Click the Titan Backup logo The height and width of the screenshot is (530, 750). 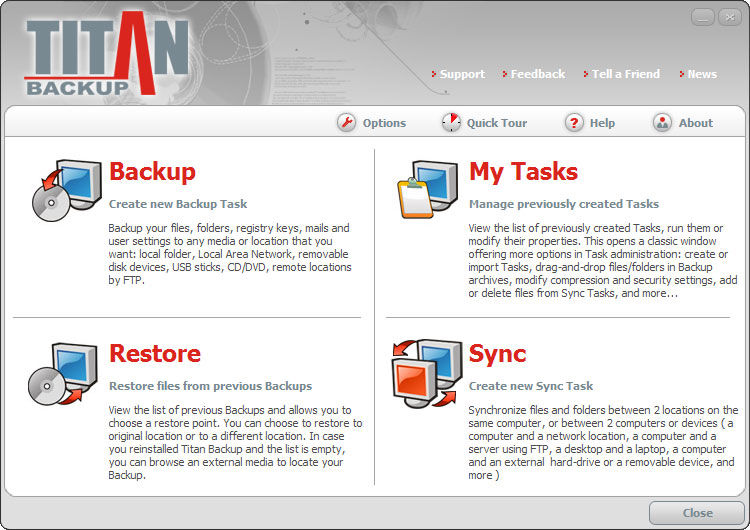pos(107,54)
